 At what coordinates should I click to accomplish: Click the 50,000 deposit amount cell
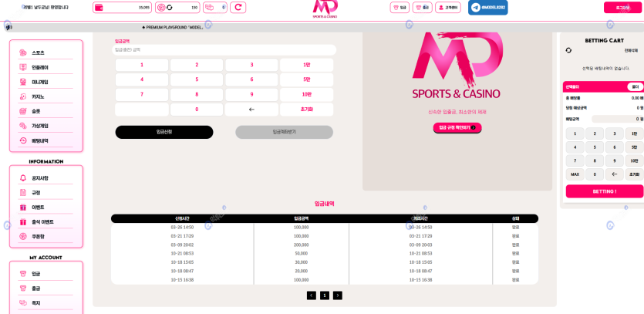click(301, 253)
